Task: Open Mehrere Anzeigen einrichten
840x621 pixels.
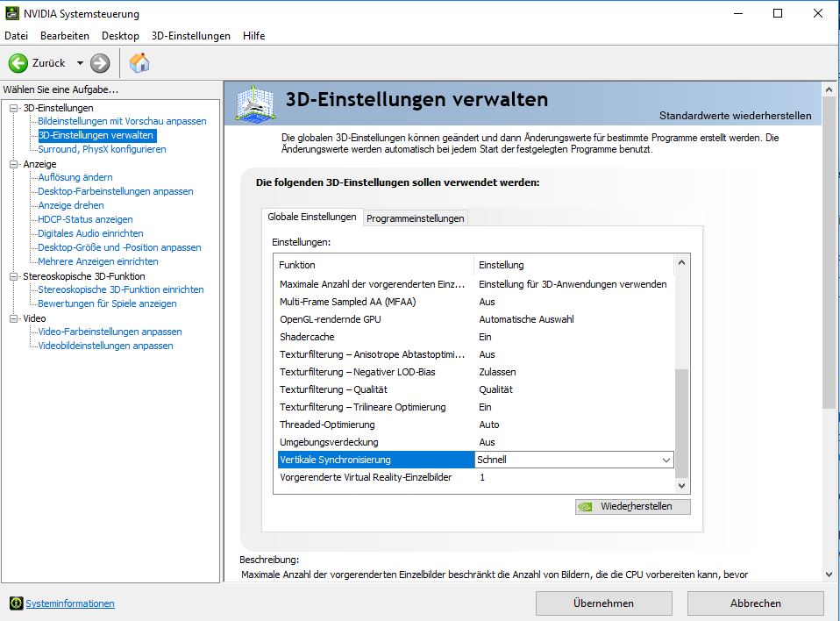Action: pyautogui.click(x=98, y=261)
